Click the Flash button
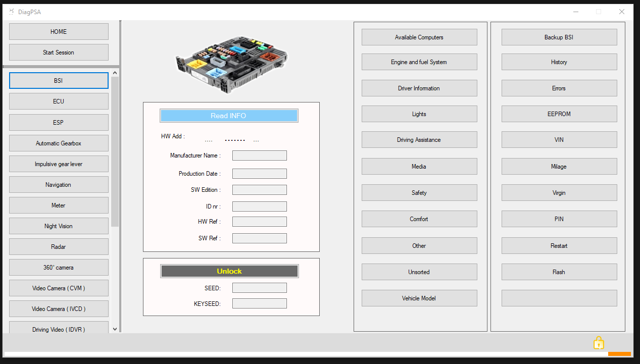The width and height of the screenshot is (640, 364). (559, 272)
